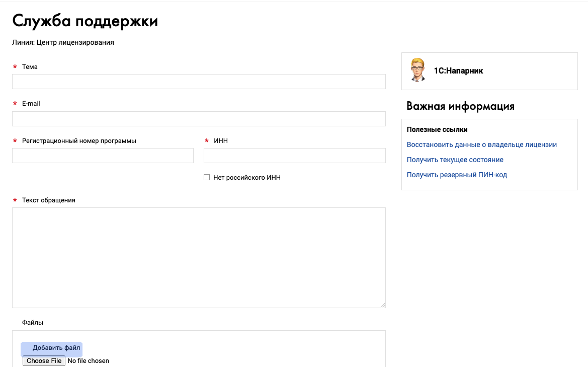
Task: Open Восстановить данные о владельце лицензии link
Action: pyautogui.click(x=481, y=144)
